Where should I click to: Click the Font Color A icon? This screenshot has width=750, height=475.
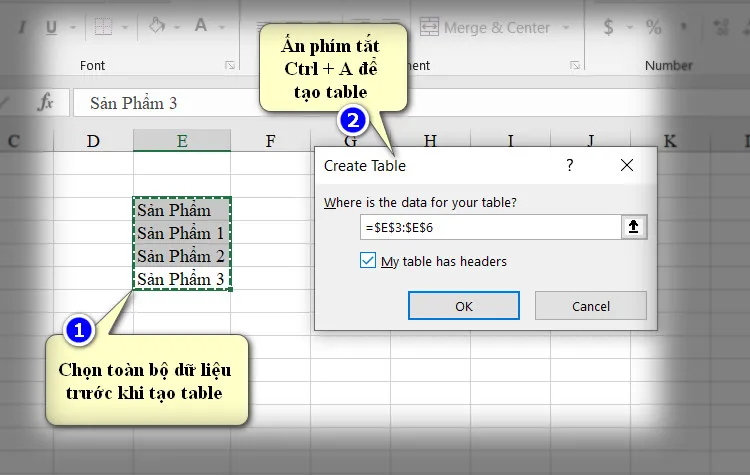pyautogui.click(x=201, y=27)
